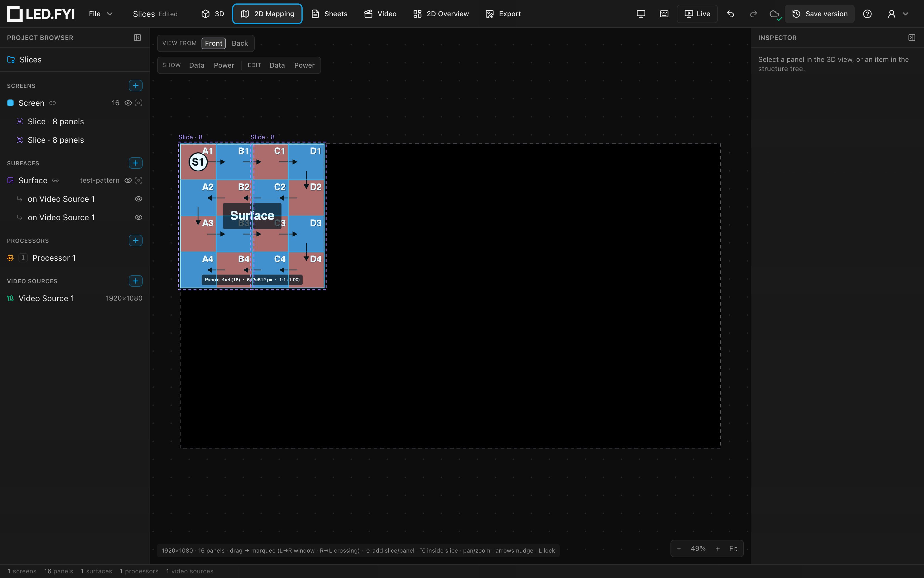This screenshot has height=578, width=924.
Task: Enable Edit Data mode
Action: pyautogui.click(x=277, y=65)
